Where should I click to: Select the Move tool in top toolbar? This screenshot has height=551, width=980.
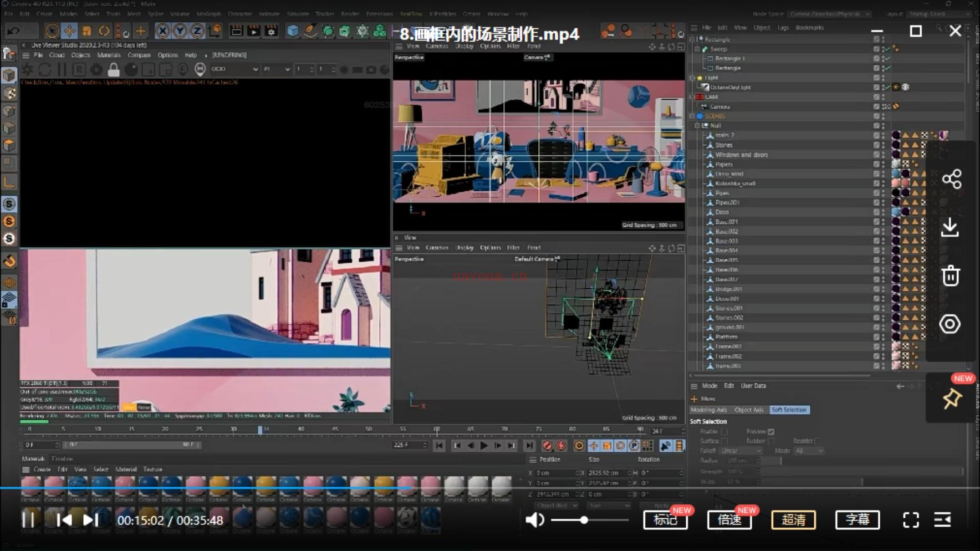(69, 30)
